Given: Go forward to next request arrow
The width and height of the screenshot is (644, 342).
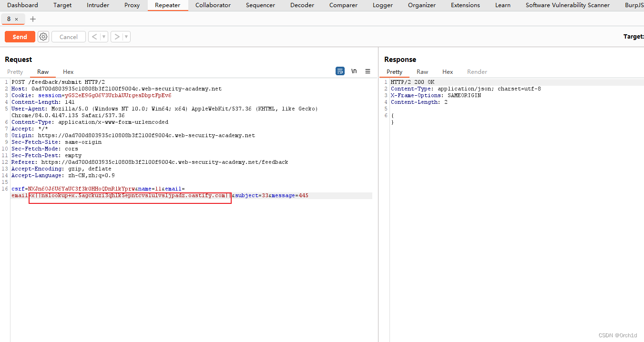Looking at the screenshot, I should coord(116,37).
